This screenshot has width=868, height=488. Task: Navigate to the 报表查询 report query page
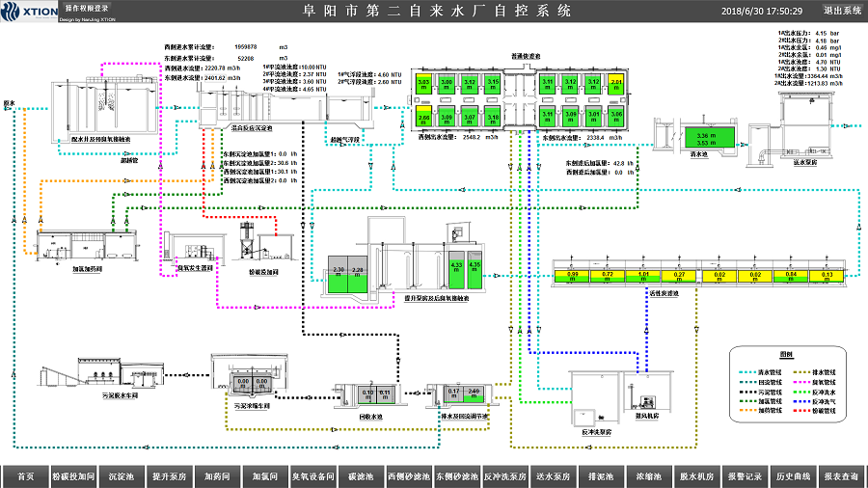tap(841, 476)
